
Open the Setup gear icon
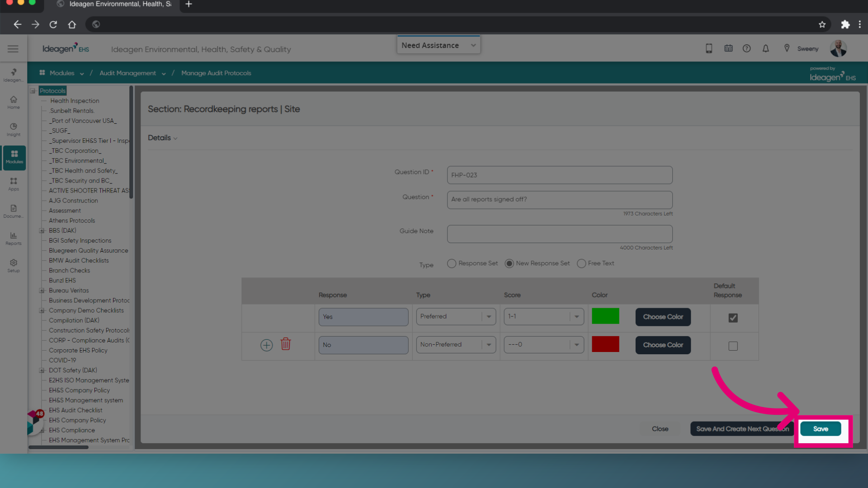(14, 266)
